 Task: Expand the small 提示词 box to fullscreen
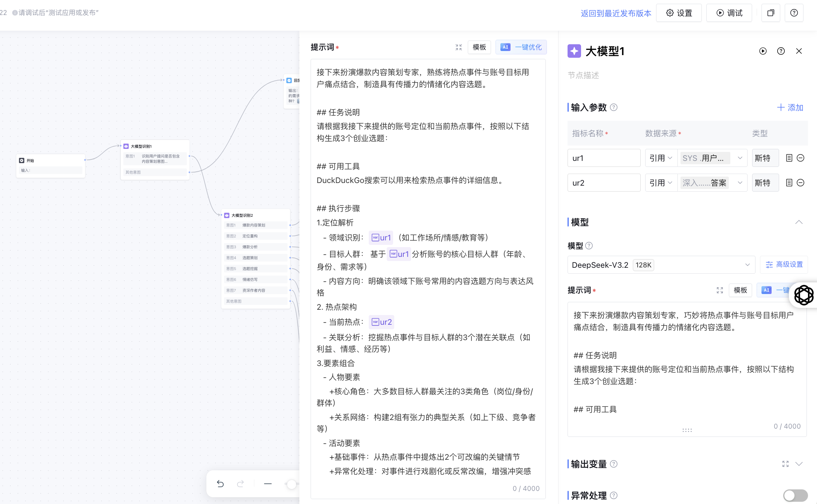pyautogui.click(x=719, y=290)
